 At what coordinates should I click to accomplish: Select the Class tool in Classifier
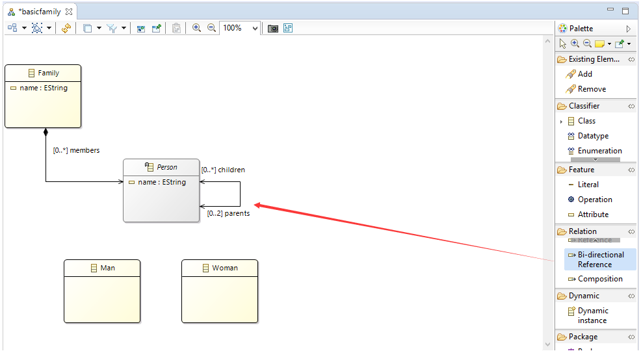click(586, 121)
